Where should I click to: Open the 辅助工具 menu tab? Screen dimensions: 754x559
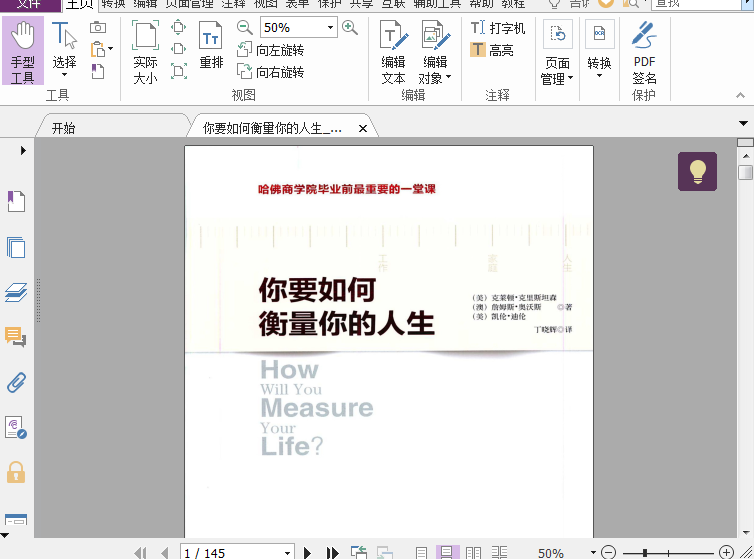(x=437, y=4)
